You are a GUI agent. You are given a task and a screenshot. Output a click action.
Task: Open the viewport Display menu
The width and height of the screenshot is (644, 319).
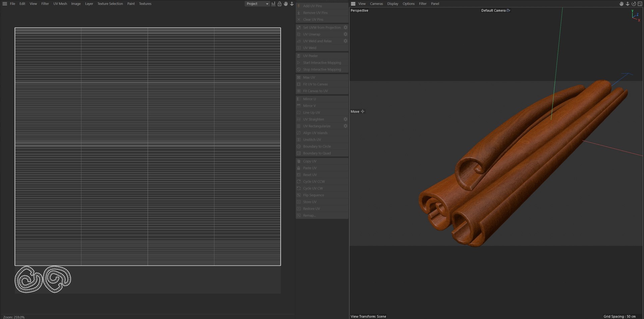point(393,4)
